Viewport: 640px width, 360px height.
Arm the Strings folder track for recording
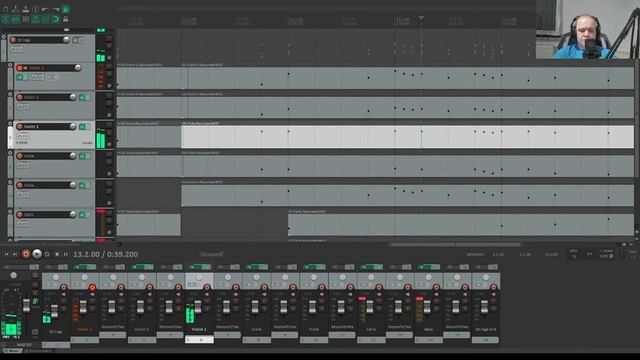point(13,40)
